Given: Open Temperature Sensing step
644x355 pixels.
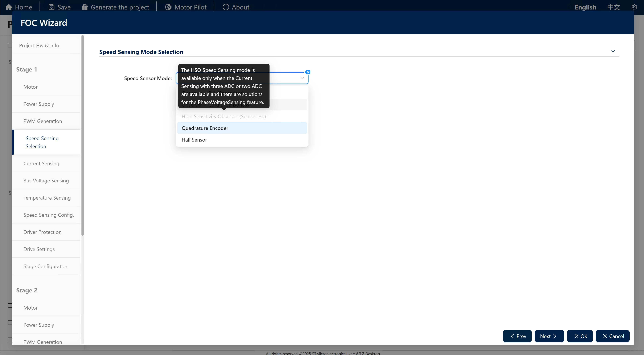Looking at the screenshot, I should pos(46,198).
